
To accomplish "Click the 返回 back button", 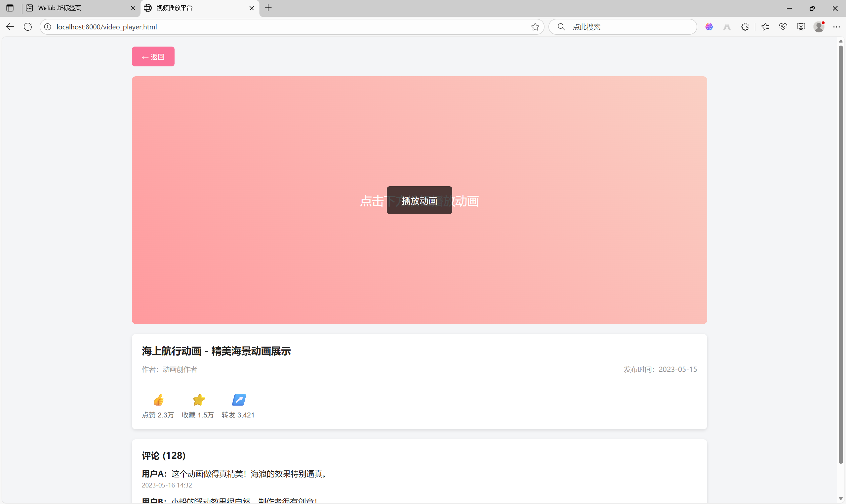I will [x=153, y=56].
